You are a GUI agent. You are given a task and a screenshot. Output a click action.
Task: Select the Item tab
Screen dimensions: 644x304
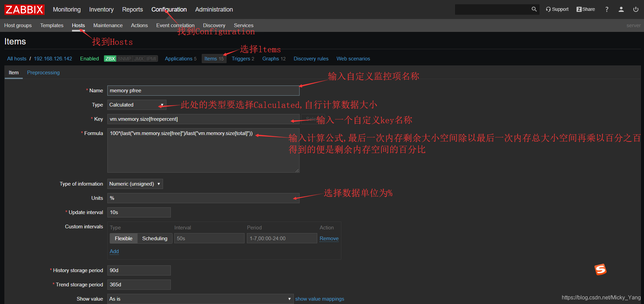pos(14,73)
